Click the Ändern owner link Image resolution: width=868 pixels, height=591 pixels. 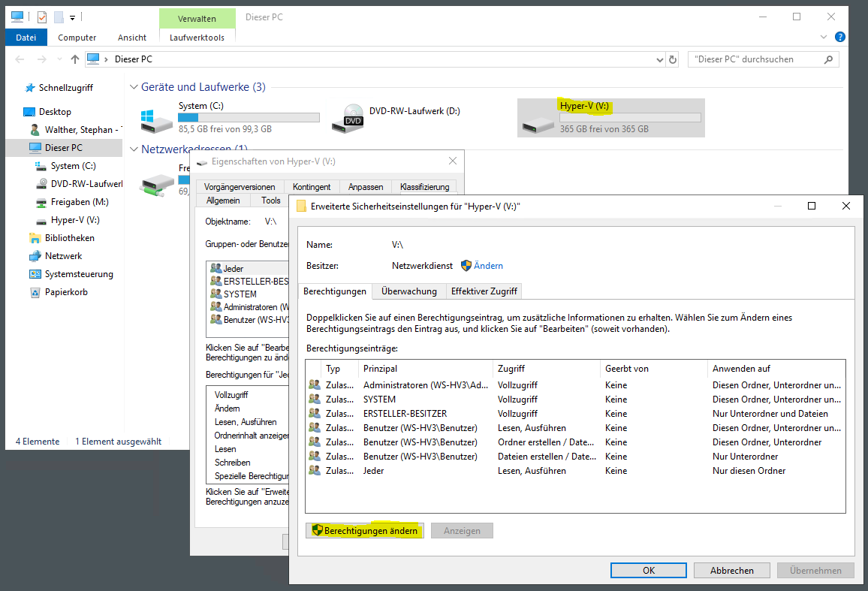click(488, 266)
